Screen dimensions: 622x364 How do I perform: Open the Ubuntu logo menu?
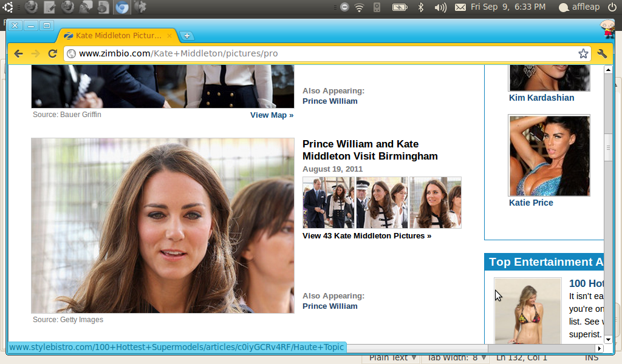point(7,7)
